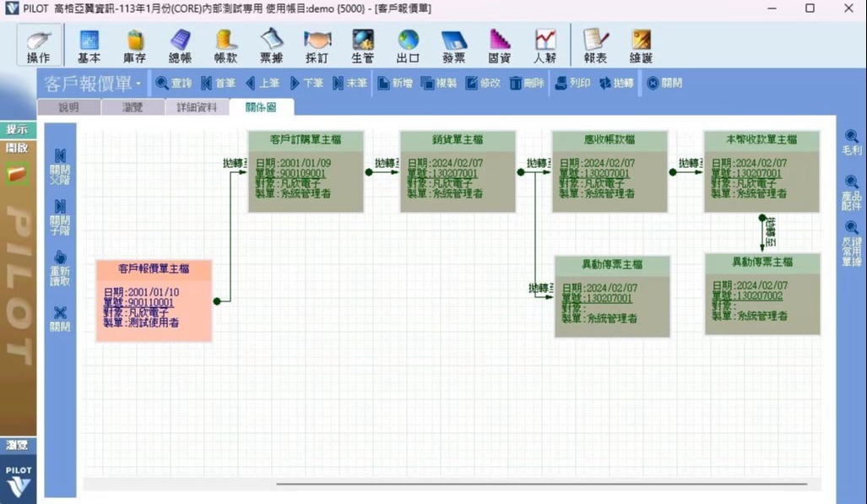Click the horizontal scrollbar under the diagram

(x=540, y=485)
